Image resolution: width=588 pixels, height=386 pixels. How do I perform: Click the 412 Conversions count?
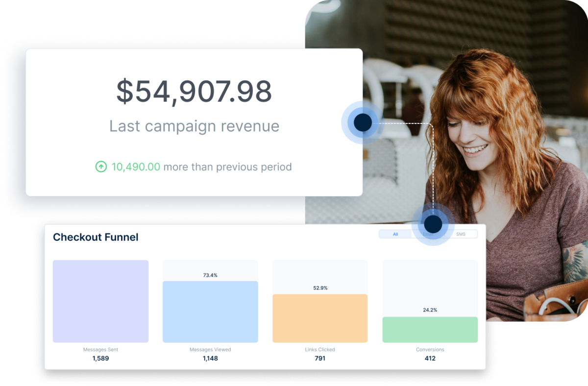(430, 359)
